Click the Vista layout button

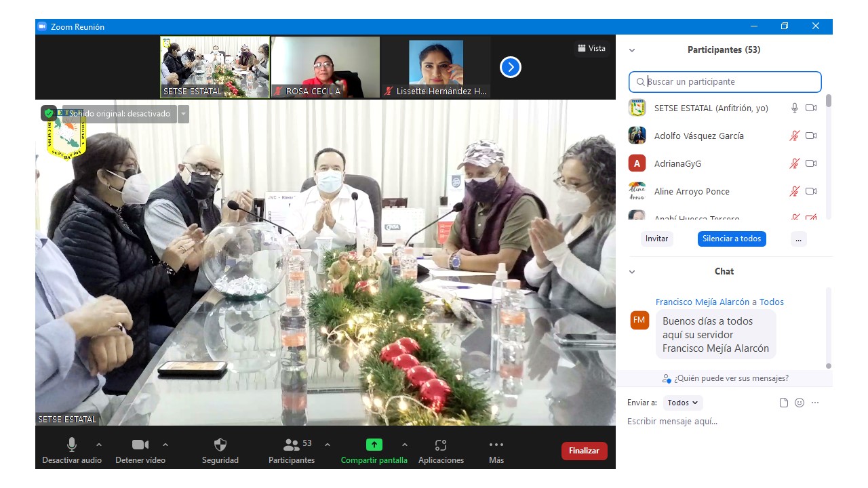pyautogui.click(x=591, y=48)
